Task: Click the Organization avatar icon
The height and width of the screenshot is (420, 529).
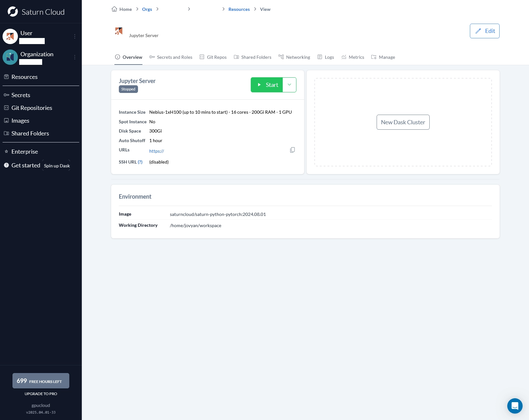Action: [x=10, y=57]
